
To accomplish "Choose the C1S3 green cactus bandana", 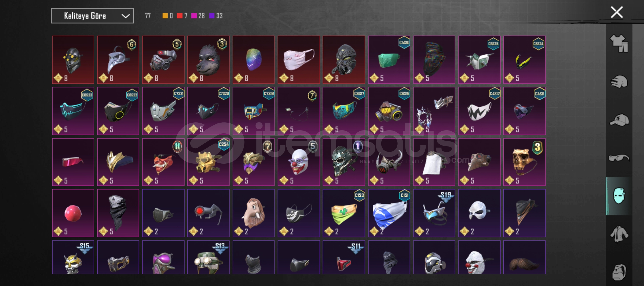I will click(x=344, y=213).
